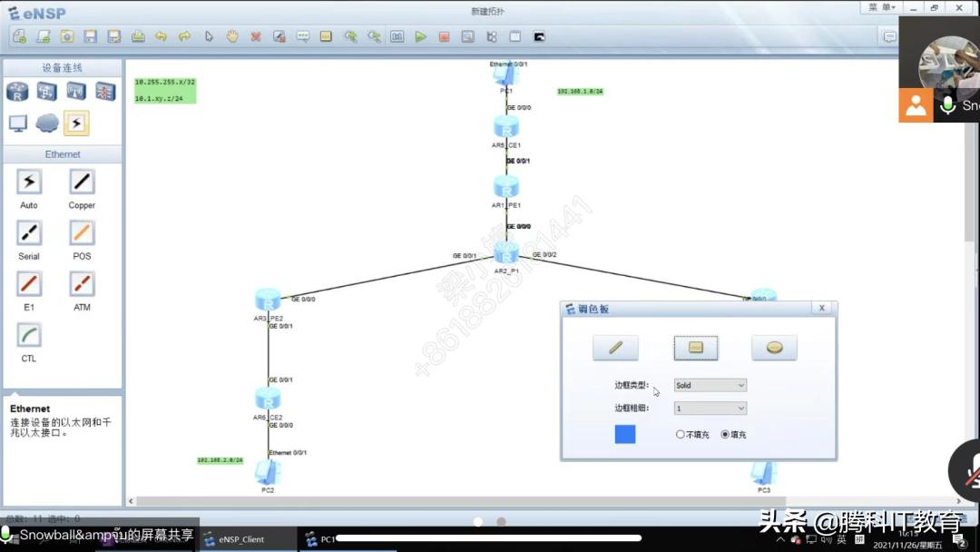
Task: Open the border thickness dropdown
Action: pos(710,409)
